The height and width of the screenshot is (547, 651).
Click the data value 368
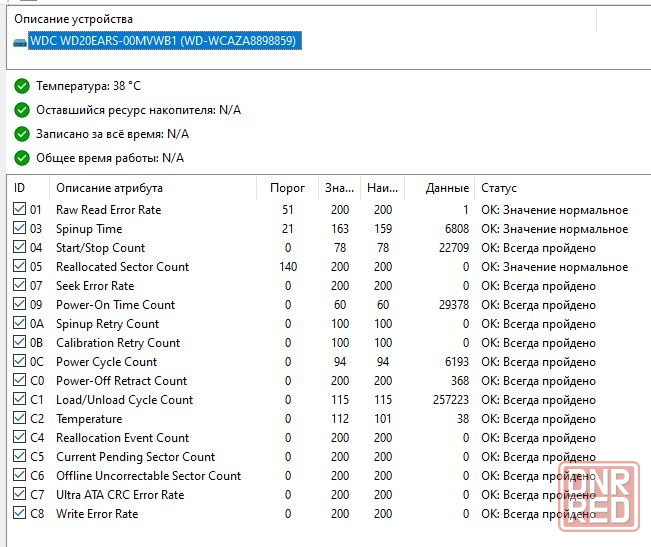click(460, 381)
